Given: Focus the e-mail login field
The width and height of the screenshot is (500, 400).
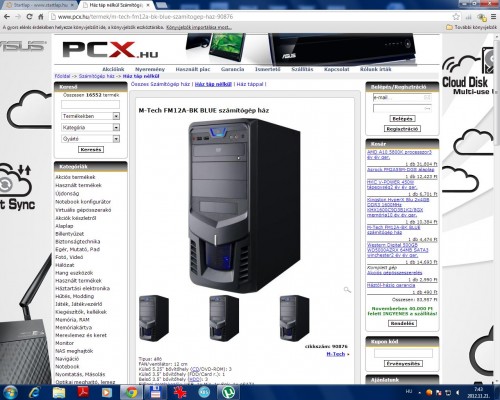Looking at the screenshot, I should (402, 97).
